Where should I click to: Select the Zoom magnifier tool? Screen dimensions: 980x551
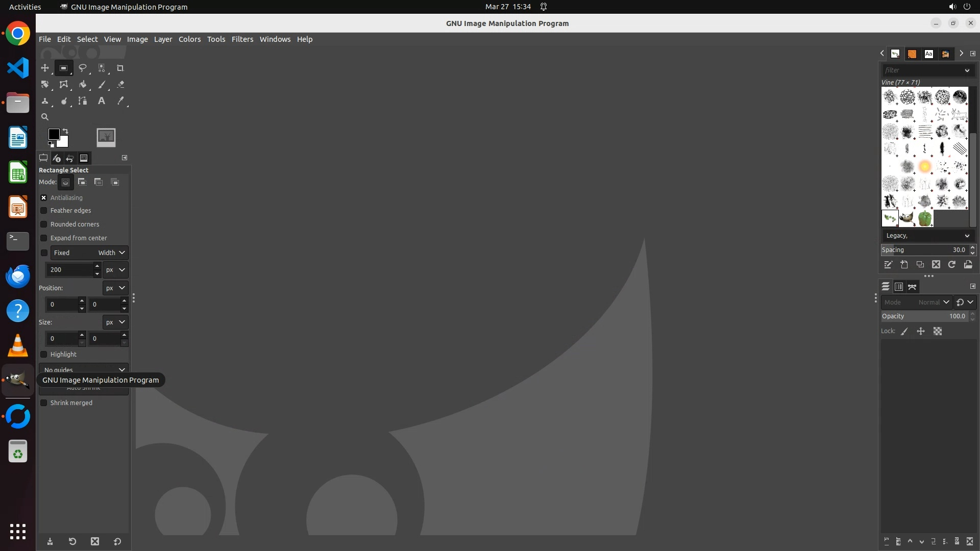coord(45,117)
